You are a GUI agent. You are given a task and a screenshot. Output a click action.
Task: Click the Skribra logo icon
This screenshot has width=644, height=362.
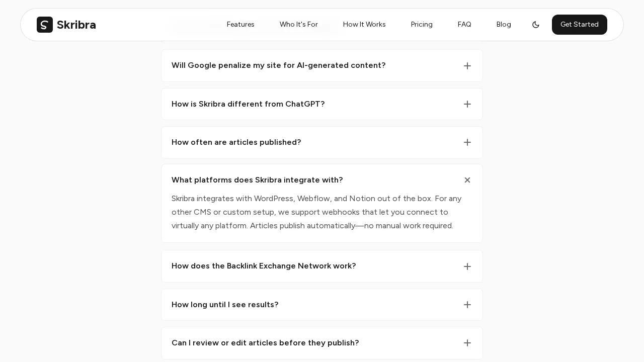click(45, 25)
